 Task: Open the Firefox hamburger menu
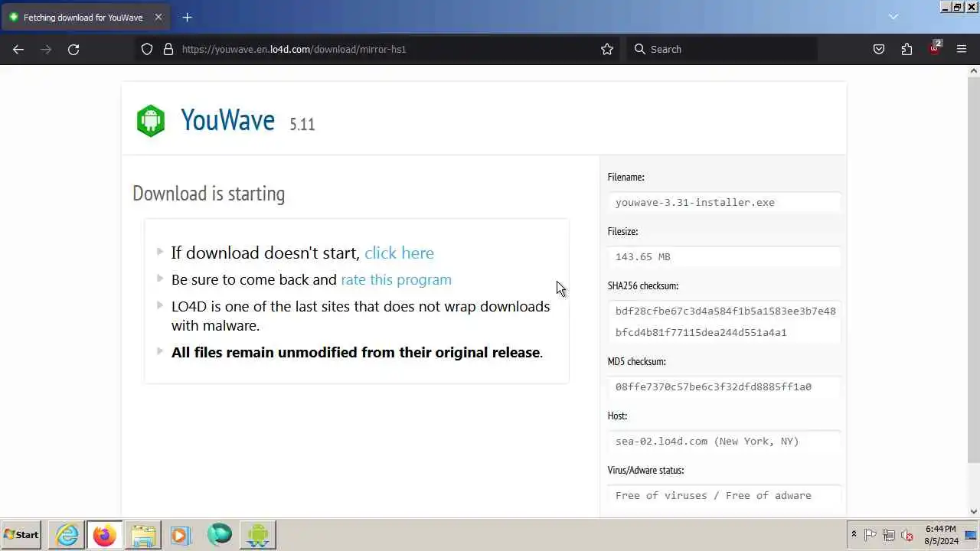962,49
